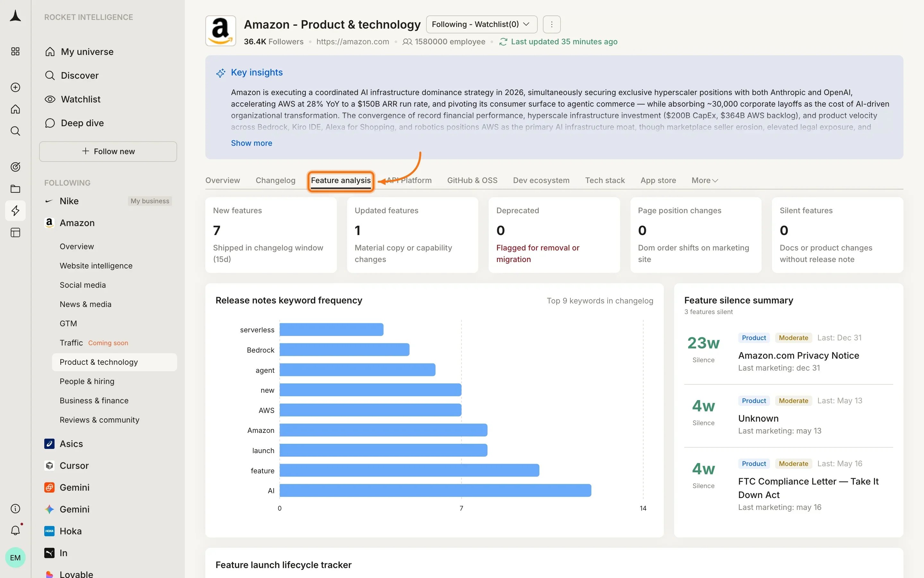Click the Unknown silence entry title

pyautogui.click(x=758, y=419)
